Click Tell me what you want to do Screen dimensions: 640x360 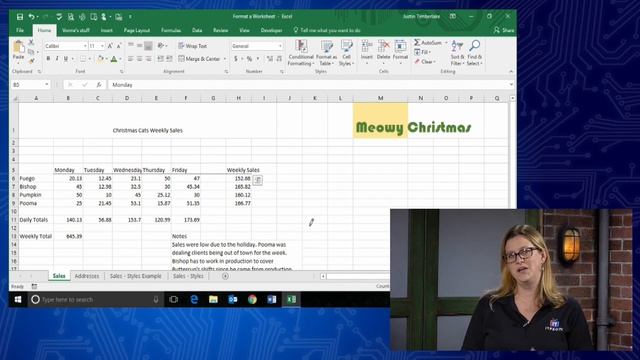[x=327, y=30]
